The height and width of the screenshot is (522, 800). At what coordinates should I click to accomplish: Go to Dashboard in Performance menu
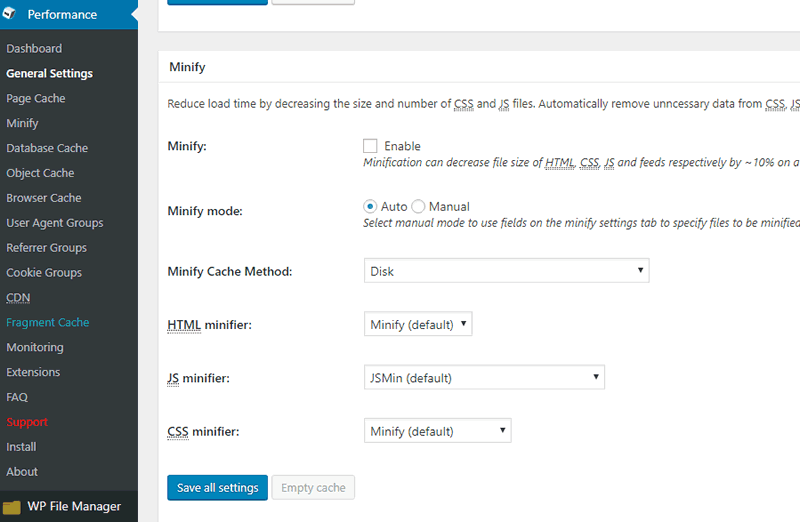[x=34, y=48]
